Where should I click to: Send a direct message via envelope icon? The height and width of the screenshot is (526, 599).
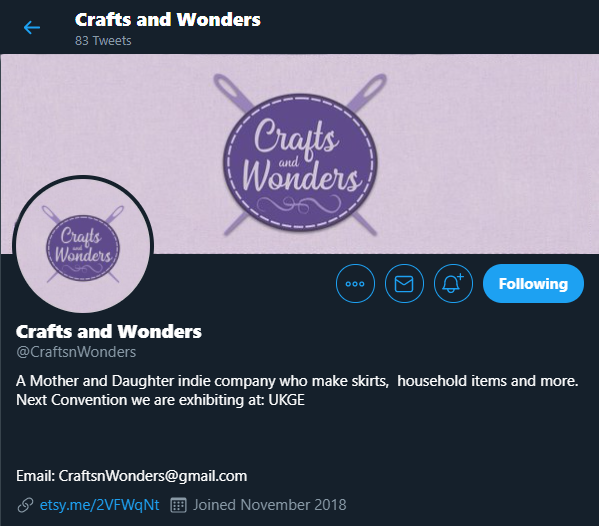coord(404,283)
